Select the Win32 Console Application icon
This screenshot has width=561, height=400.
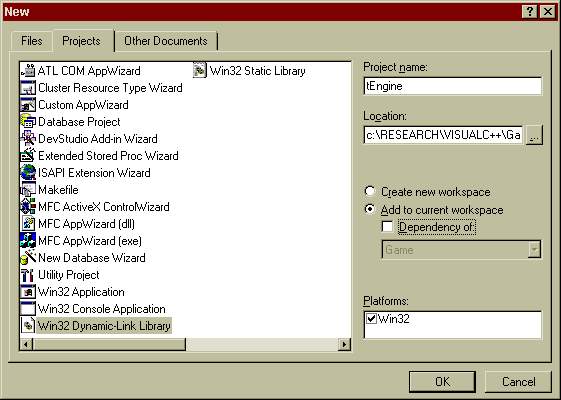28,309
